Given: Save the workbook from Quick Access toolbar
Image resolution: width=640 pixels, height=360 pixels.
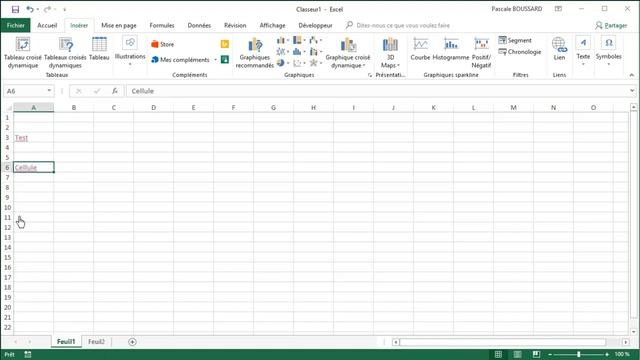Looking at the screenshot, I should tap(16, 9).
